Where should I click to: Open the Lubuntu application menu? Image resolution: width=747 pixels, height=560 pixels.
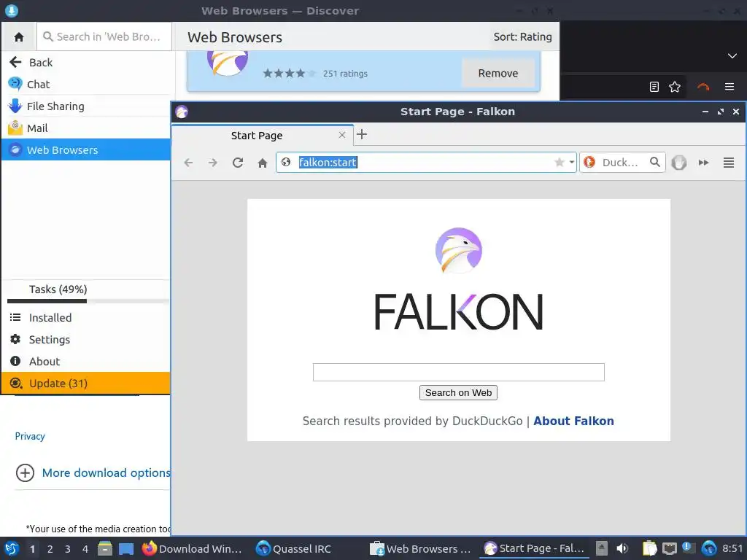pyautogui.click(x=12, y=548)
